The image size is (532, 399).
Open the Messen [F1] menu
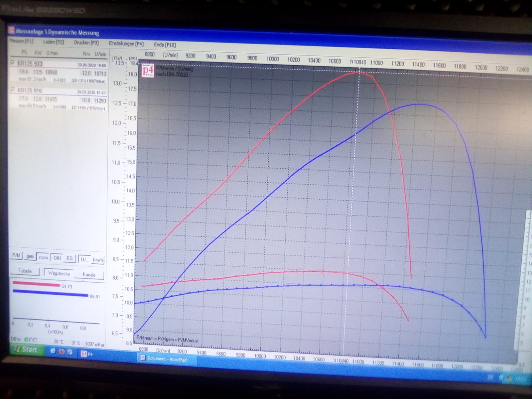pyautogui.click(x=21, y=41)
